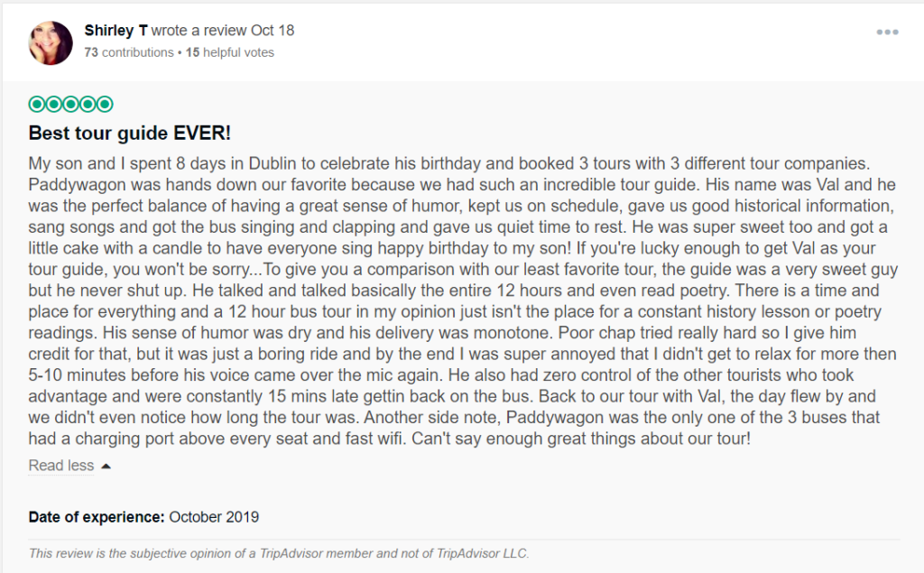The width and height of the screenshot is (924, 573).
Task: Click 'TripAdvisor LLC' in the disclaimer
Action: (x=483, y=553)
